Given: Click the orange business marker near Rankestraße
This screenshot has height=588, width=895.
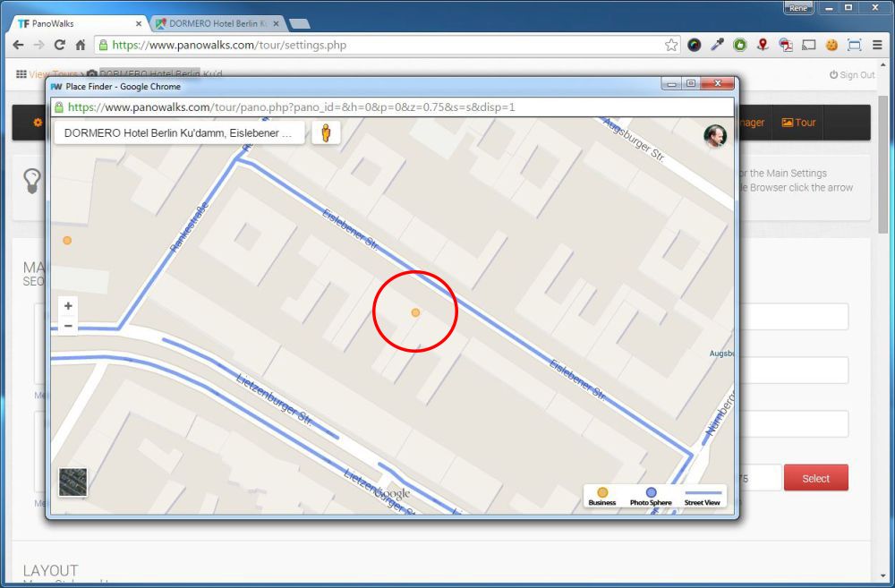Looking at the screenshot, I should (67, 241).
